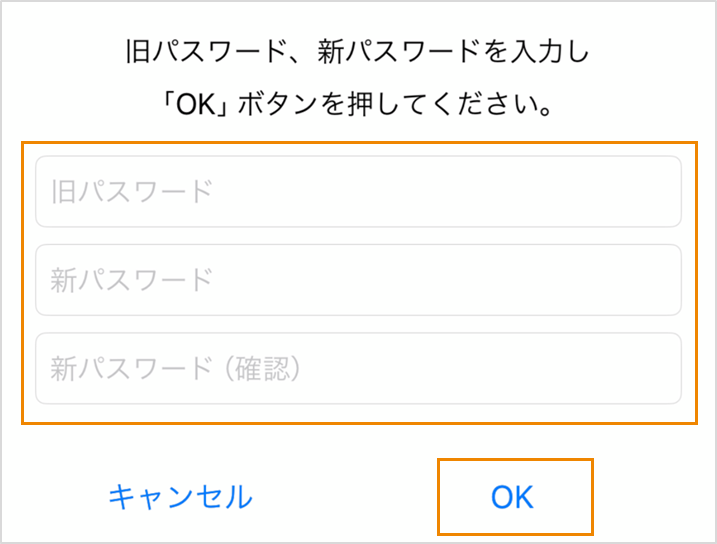Image resolution: width=717 pixels, height=544 pixels.
Task: Tap the blue キャンセル text
Action: tap(180, 496)
